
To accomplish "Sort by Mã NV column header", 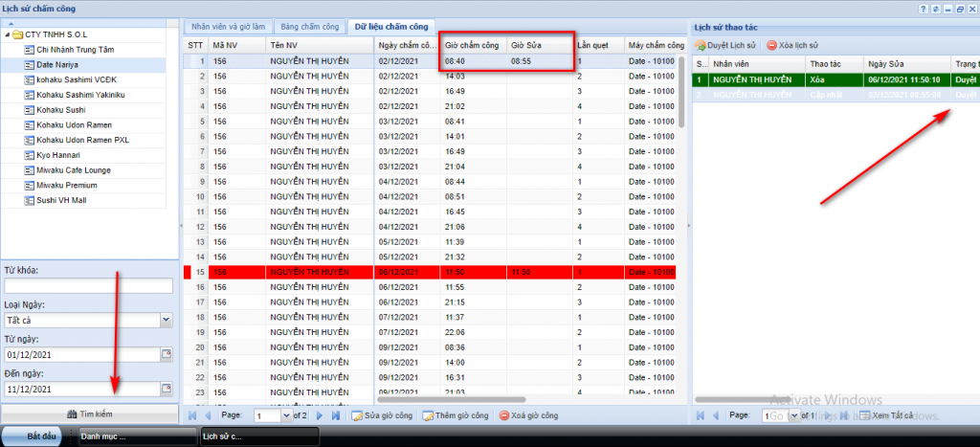I will pyautogui.click(x=237, y=45).
